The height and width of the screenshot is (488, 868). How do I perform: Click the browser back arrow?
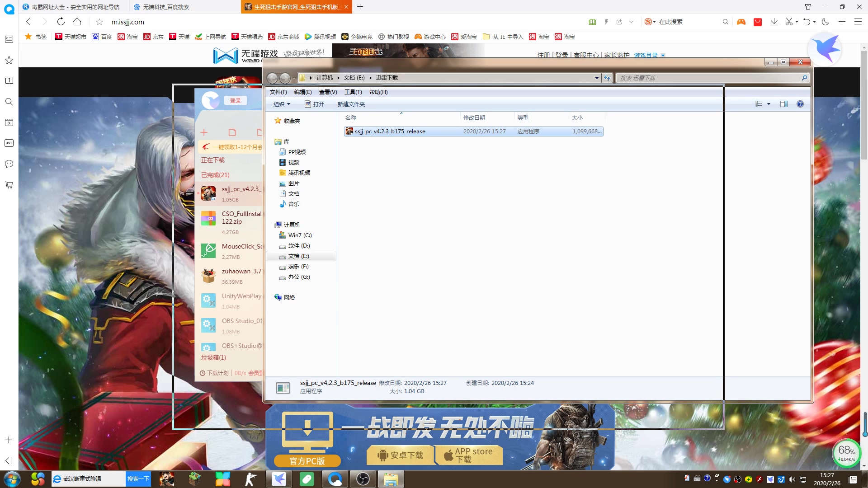pos(28,22)
